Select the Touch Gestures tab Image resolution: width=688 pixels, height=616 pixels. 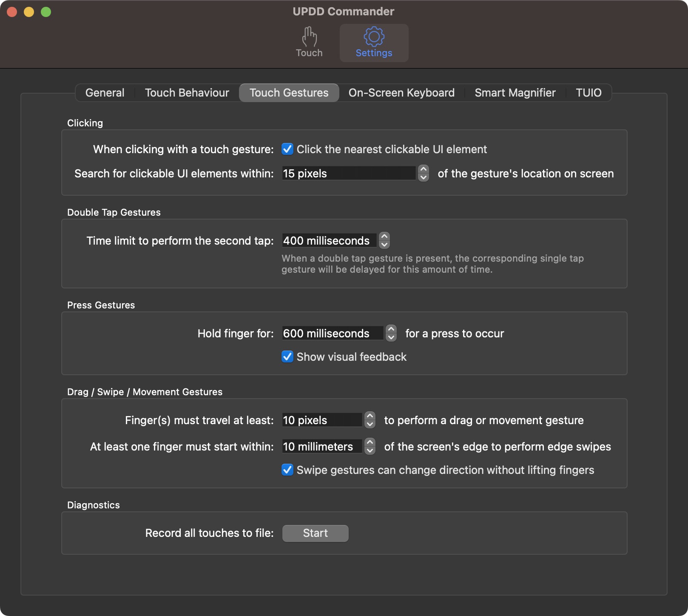point(289,93)
